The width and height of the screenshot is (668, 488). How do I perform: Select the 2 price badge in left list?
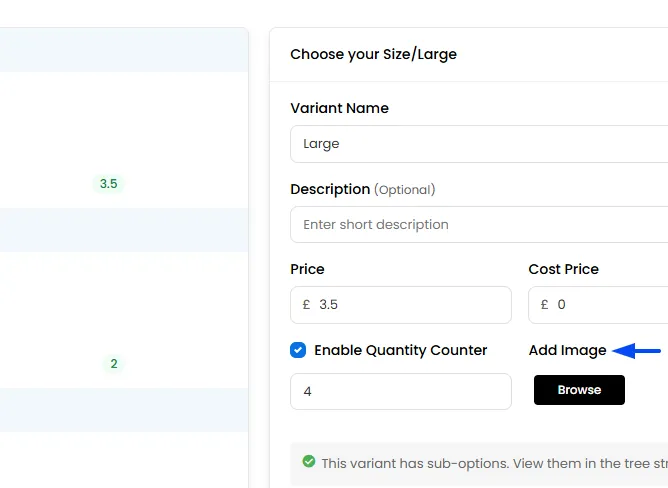(x=114, y=364)
